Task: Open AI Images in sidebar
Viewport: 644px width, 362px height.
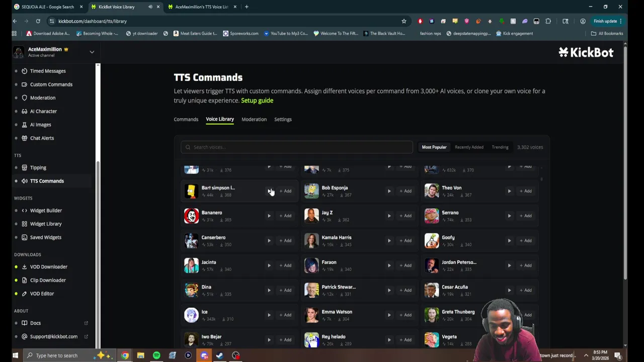Action: (40, 125)
